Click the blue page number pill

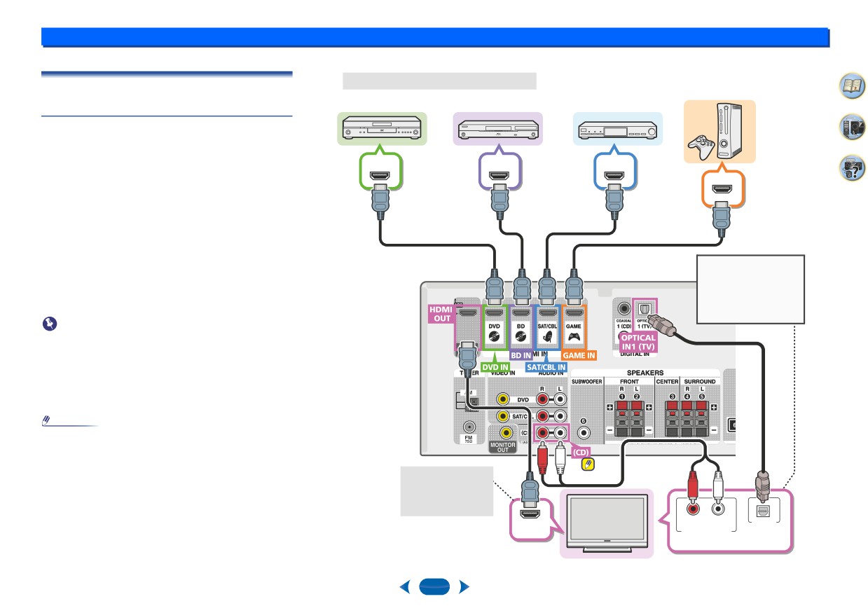coord(434,587)
